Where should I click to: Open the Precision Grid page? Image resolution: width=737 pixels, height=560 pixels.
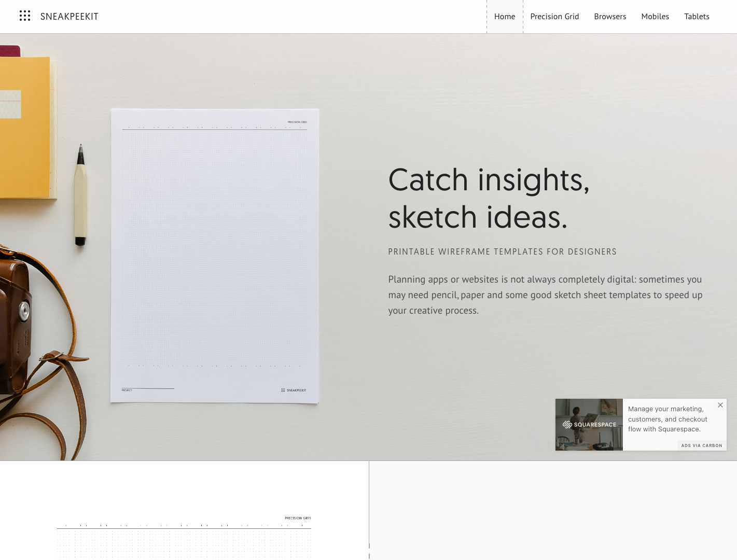pyautogui.click(x=554, y=16)
